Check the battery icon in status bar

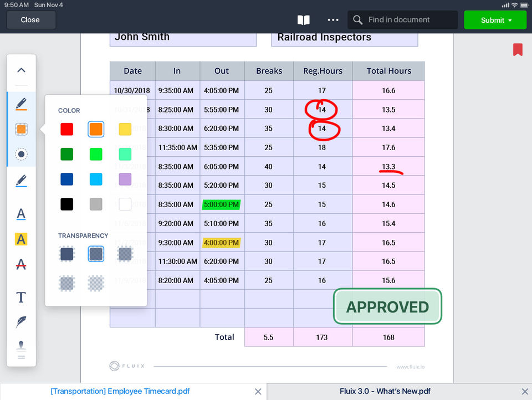524,5
